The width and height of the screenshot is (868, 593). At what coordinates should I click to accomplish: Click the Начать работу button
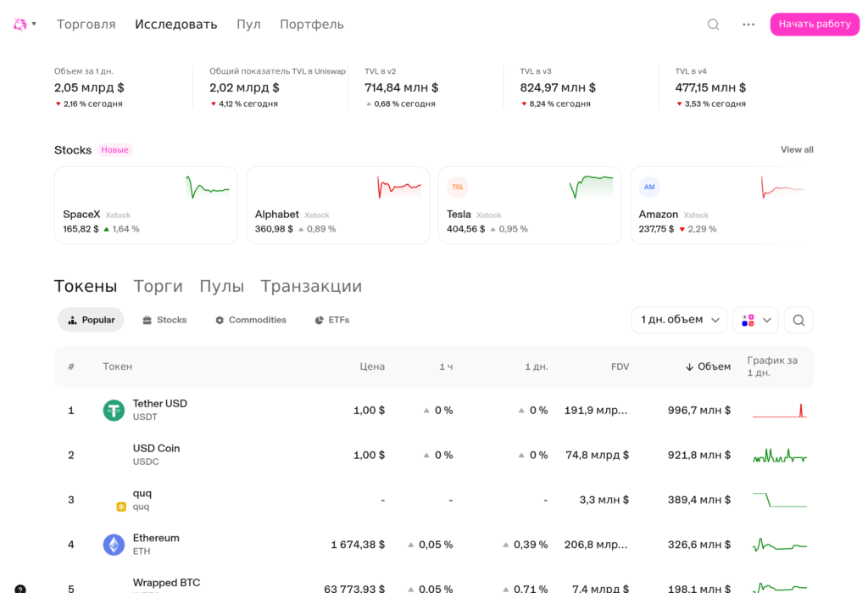815,25
